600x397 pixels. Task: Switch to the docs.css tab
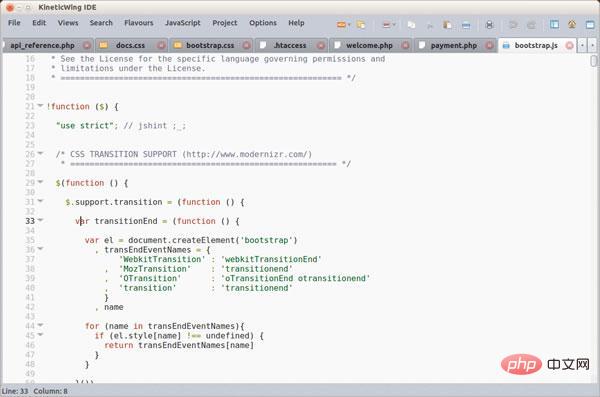[130, 45]
